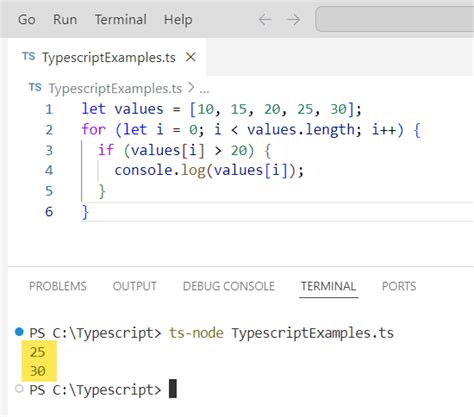The height and width of the screenshot is (417, 474).
Task: Select TypescriptExamples.ts in the breadcrumb
Action: coord(115,89)
